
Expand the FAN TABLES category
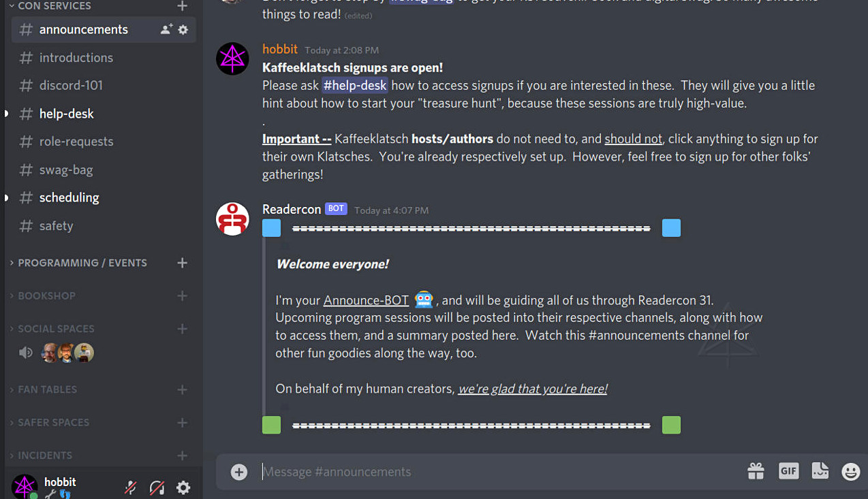[47, 389]
